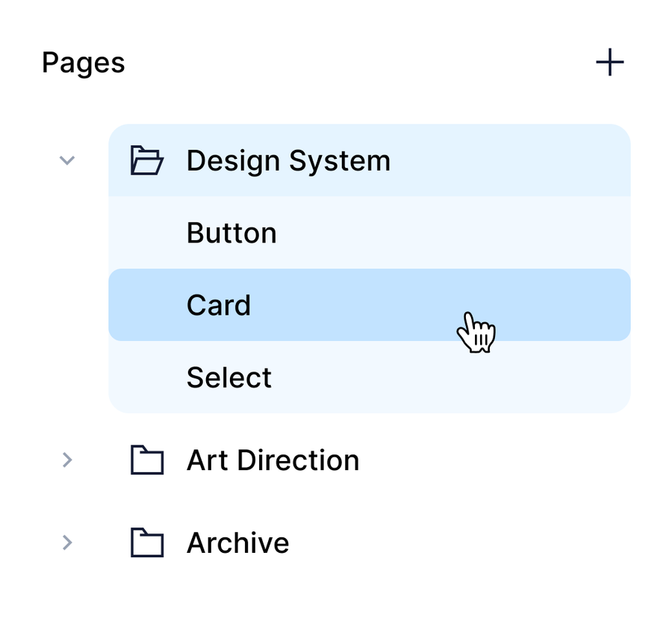The width and height of the screenshot is (672, 620).
Task: Add a new page with the plus icon
Action: tap(609, 63)
